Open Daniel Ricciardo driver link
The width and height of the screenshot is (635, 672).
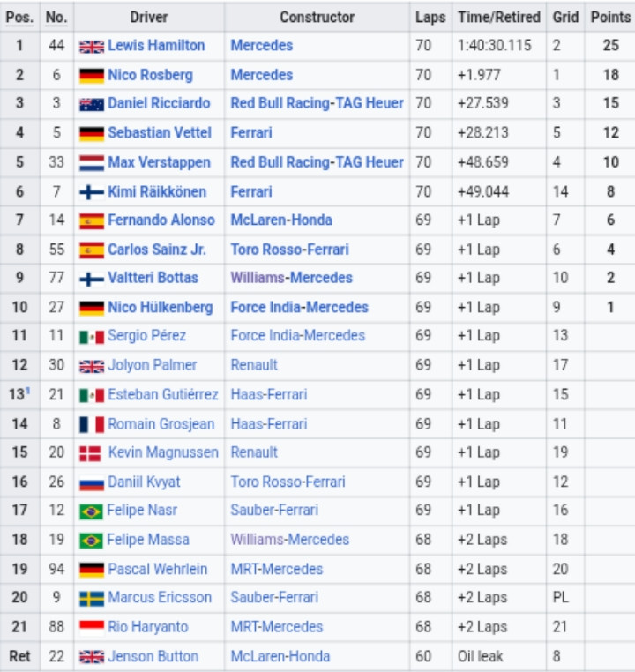(159, 103)
